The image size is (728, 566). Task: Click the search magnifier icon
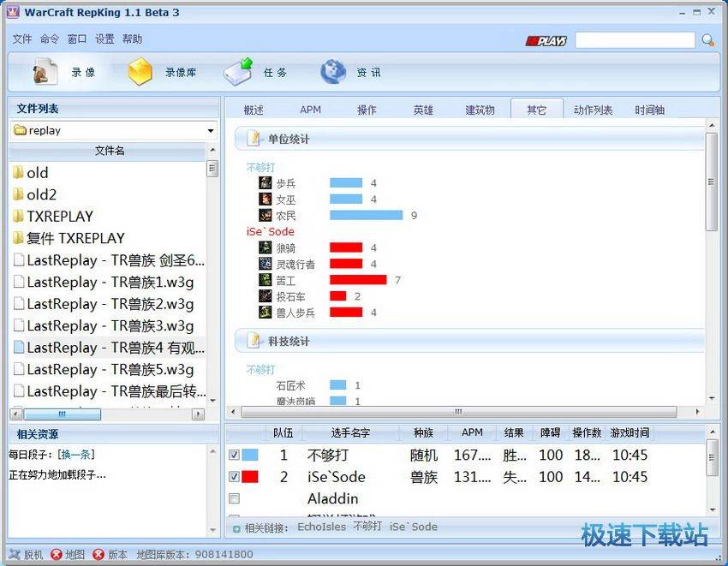click(x=707, y=40)
